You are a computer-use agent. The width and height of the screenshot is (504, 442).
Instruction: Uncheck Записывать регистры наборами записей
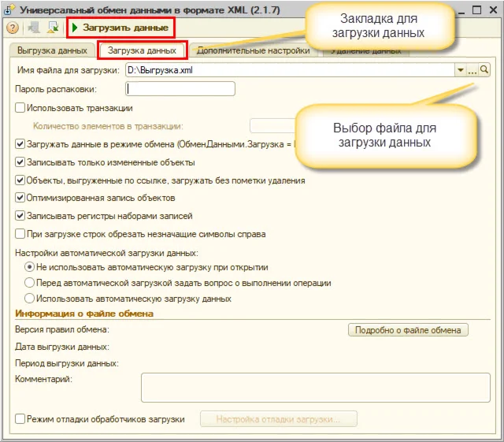(20, 215)
